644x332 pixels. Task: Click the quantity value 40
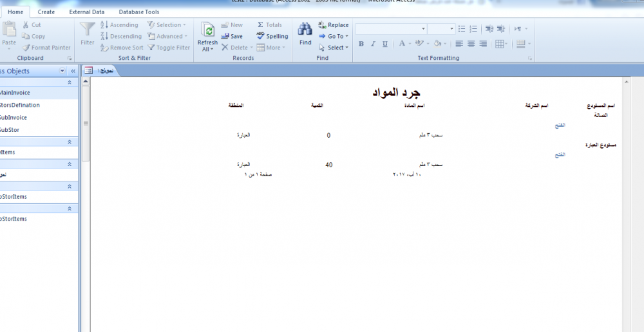click(328, 165)
